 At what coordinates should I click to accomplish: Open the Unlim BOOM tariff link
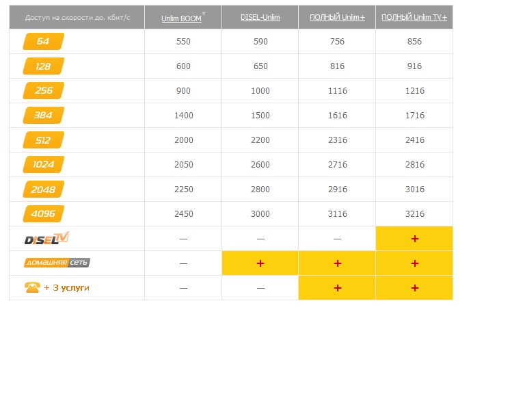(181, 18)
